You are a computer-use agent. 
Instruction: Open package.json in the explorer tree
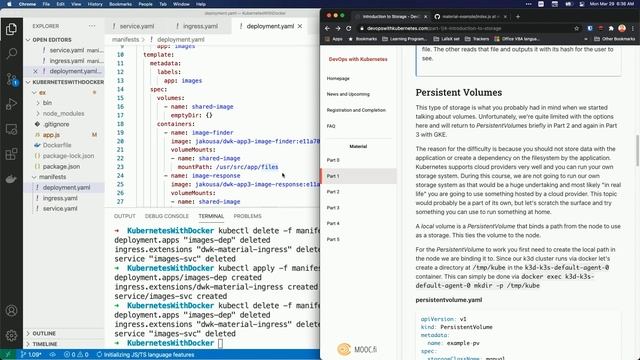pyautogui.click(x=61, y=167)
